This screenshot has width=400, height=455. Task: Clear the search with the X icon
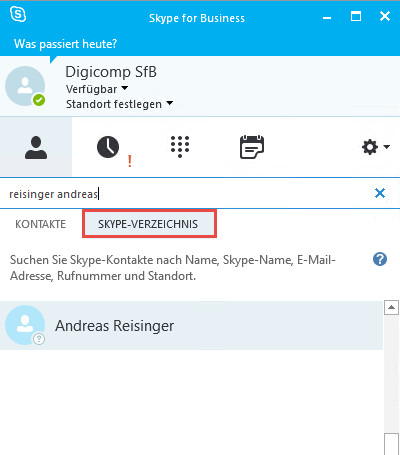(x=380, y=193)
